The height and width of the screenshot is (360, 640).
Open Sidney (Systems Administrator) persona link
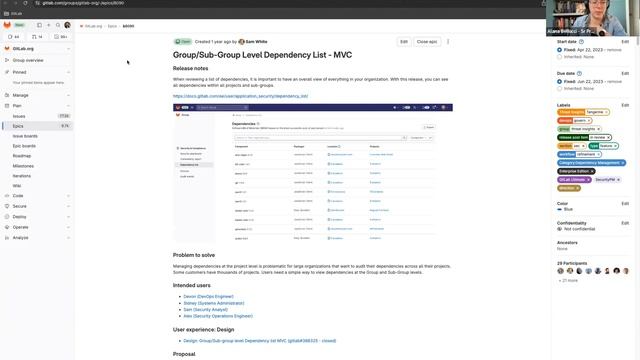pos(213,303)
